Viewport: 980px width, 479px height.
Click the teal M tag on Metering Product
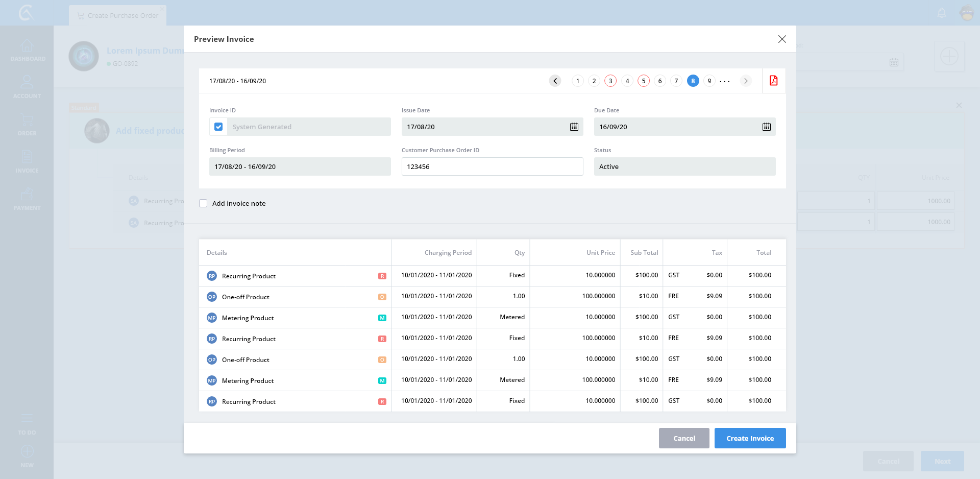pyautogui.click(x=382, y=318)
